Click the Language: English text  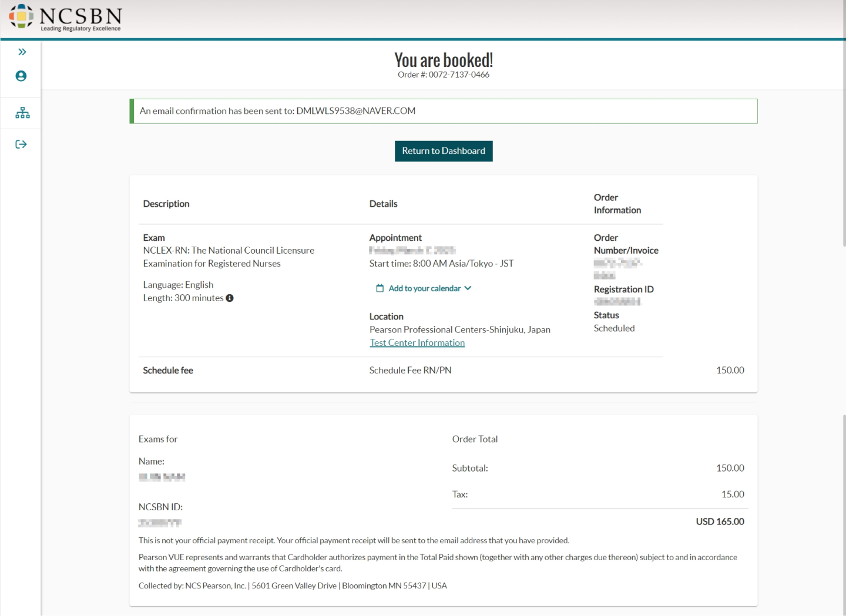(x=178, y=285)
